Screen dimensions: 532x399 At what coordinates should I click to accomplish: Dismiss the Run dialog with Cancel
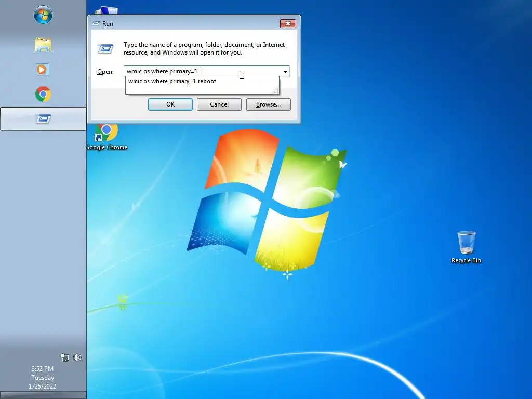[219, 104]
